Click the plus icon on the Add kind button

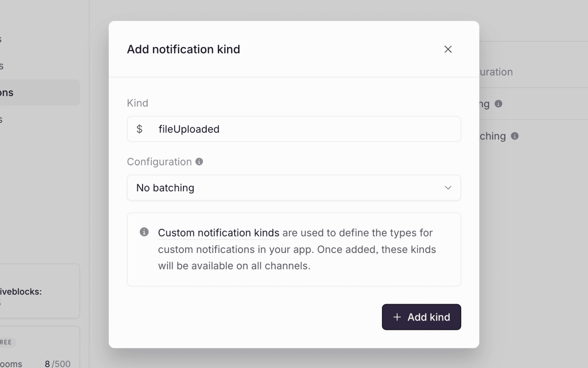[x=396, y=317]
